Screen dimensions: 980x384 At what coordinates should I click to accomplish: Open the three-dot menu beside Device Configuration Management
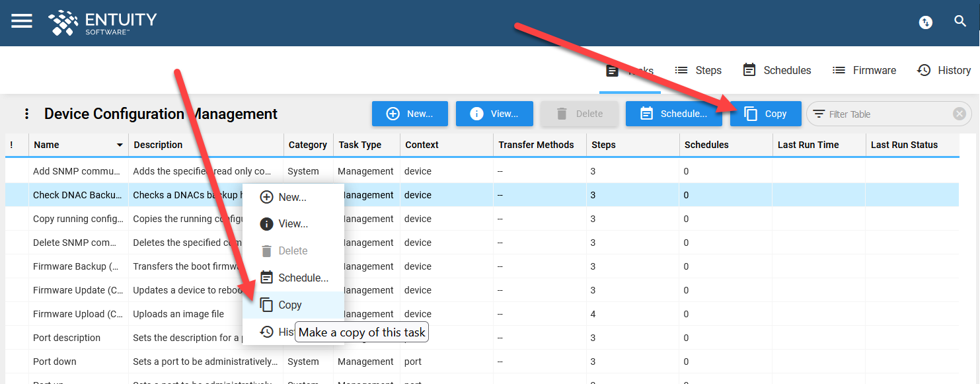[x=26, y=114]
